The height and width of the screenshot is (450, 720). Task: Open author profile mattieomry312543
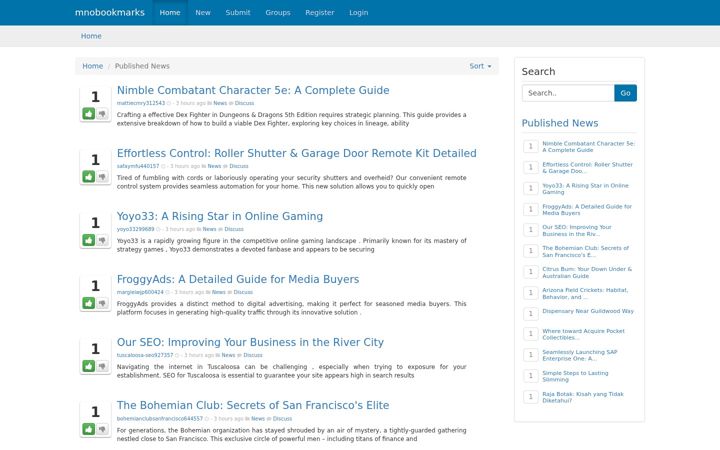[141, 103]
